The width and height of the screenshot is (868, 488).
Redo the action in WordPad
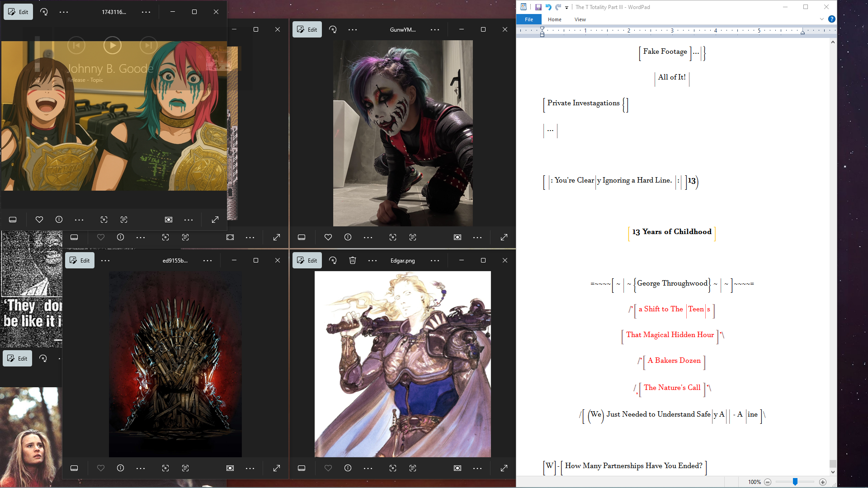pos(558,7)
